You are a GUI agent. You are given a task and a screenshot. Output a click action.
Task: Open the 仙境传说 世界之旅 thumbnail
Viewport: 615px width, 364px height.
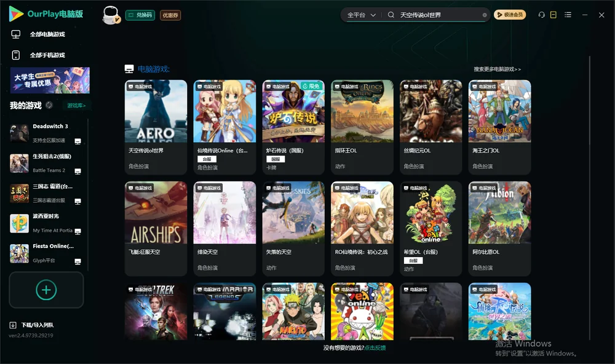(x=499, y=312)
